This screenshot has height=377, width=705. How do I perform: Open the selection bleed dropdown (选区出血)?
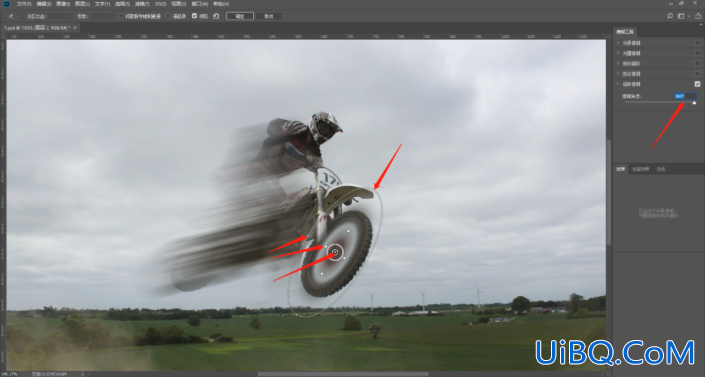point(71,16)
